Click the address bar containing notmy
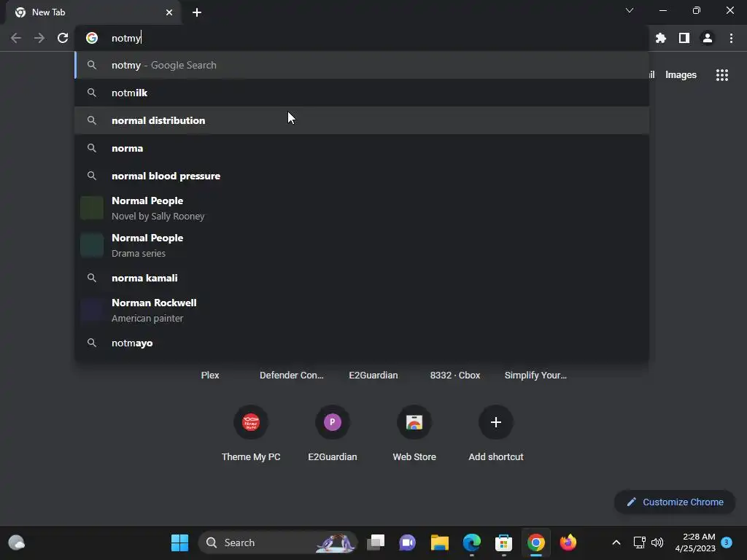 tap(362, 38)
